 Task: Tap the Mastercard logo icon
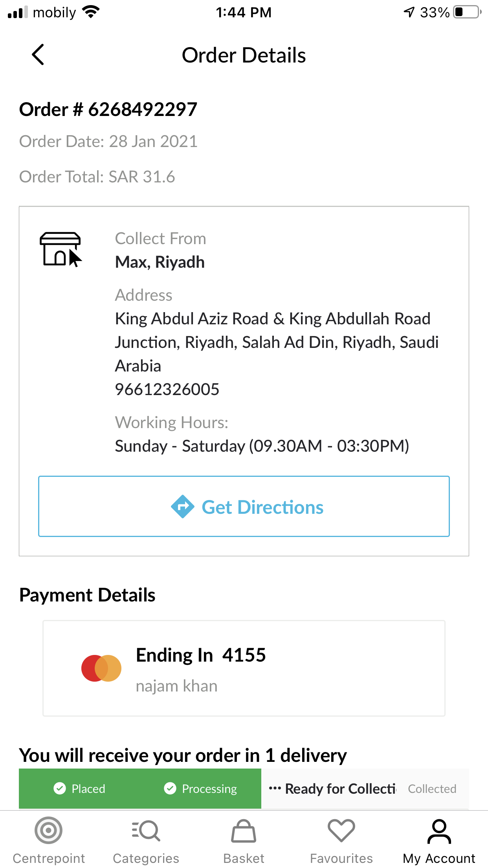click(x=101, y=668)
